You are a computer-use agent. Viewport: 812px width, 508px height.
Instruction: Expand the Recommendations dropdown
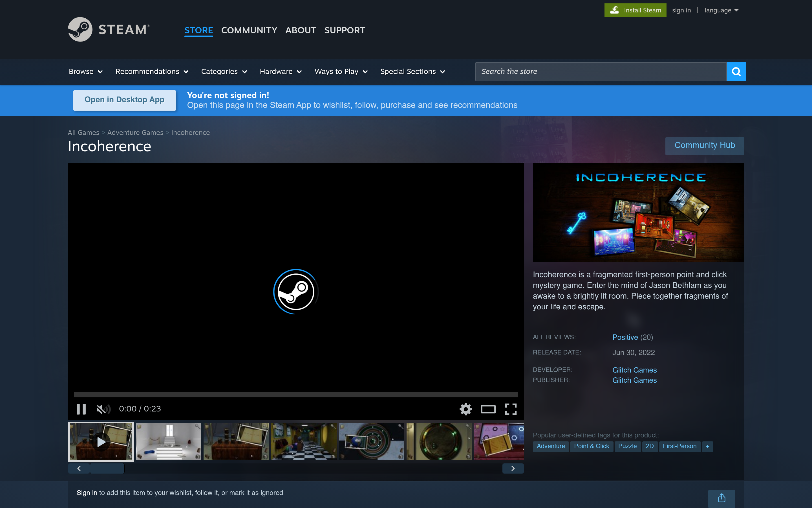click(152, 72)
